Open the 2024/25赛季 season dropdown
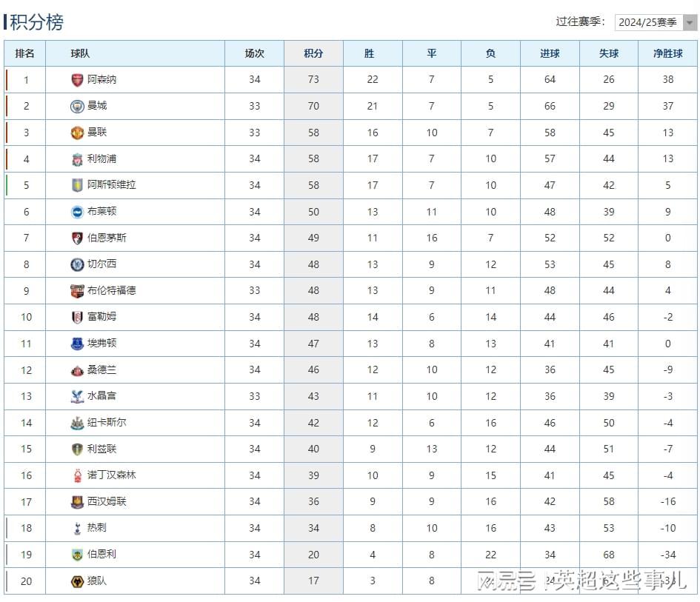Image resolution: width=700 pixels, height=602 pixels. (656, 22)
